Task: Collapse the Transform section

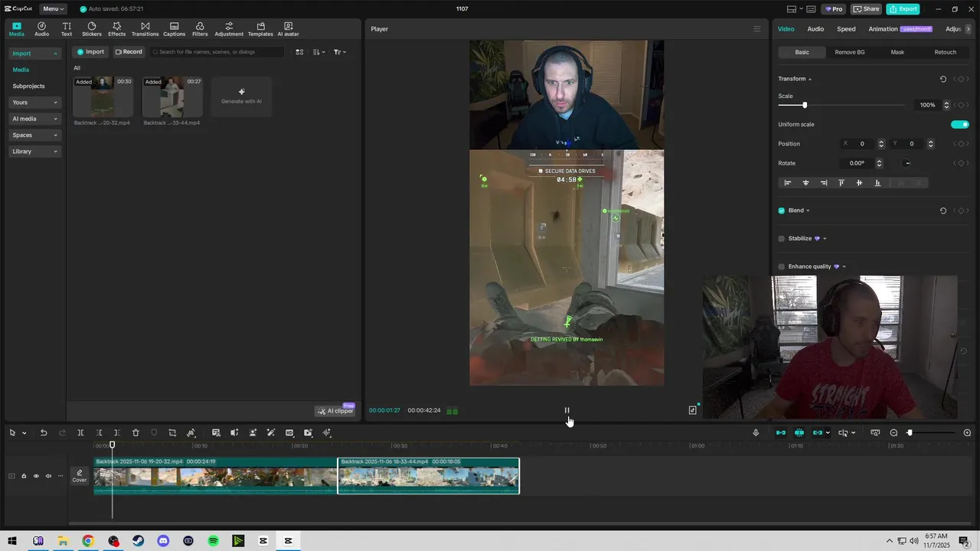Action: (x=810, y=79)
